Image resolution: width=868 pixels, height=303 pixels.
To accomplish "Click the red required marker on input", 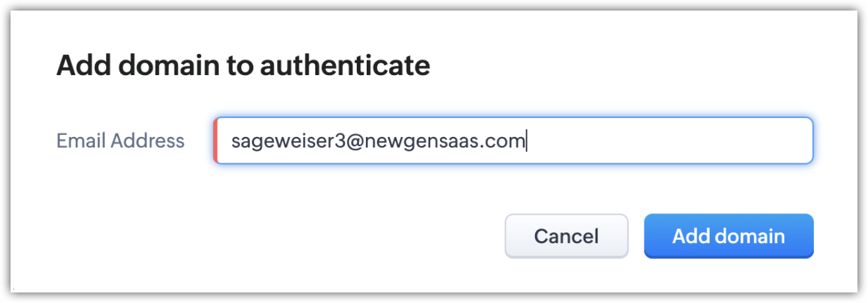I will pyautogui.click(x=216, y=140).
